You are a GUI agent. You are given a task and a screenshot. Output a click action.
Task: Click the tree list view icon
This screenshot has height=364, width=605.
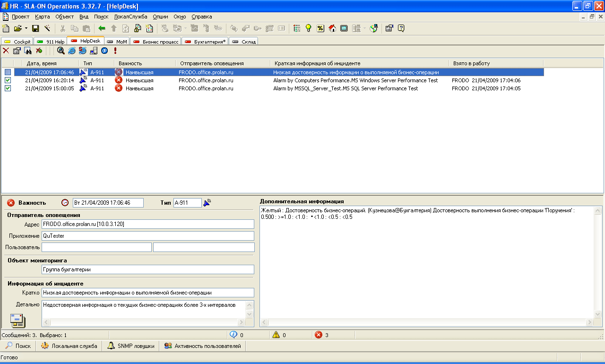click(x=297, y=28)
